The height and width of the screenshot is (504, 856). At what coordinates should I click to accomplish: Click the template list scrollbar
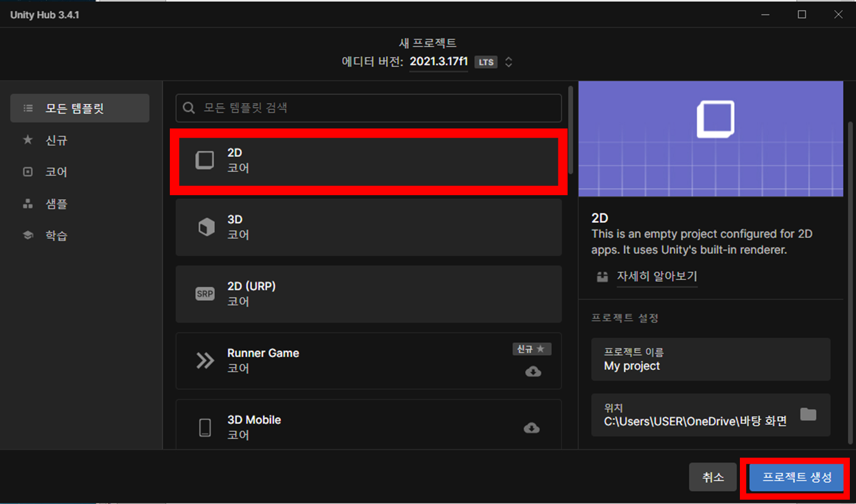point(571,131)
